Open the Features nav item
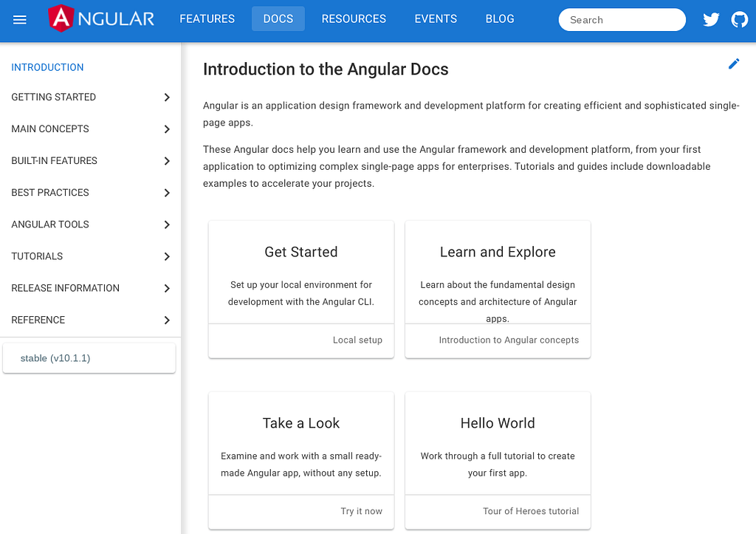Viewport: 756px width, 534px height. click(207, 18)
